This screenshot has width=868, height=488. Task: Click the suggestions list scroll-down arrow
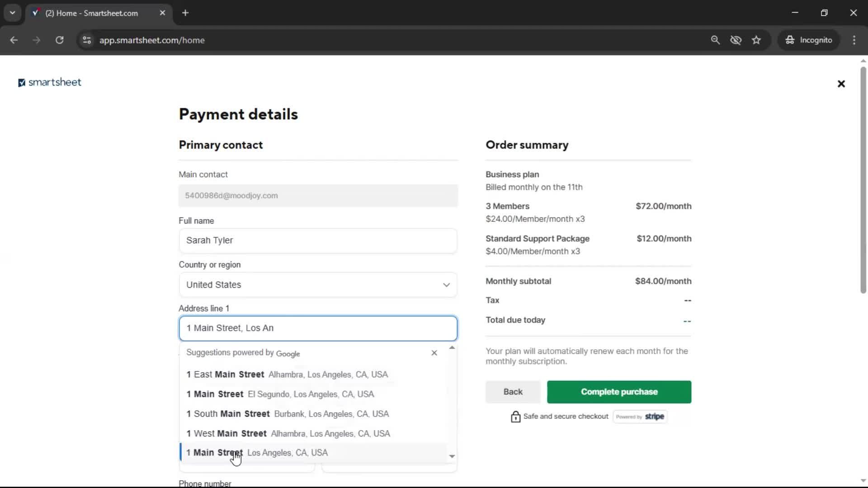pos(452,457)
